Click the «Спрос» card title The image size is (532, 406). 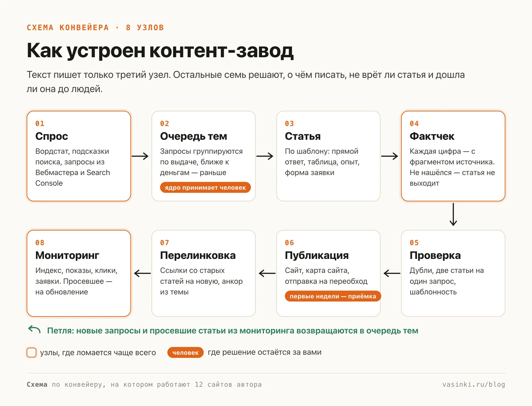coord(52,136)
